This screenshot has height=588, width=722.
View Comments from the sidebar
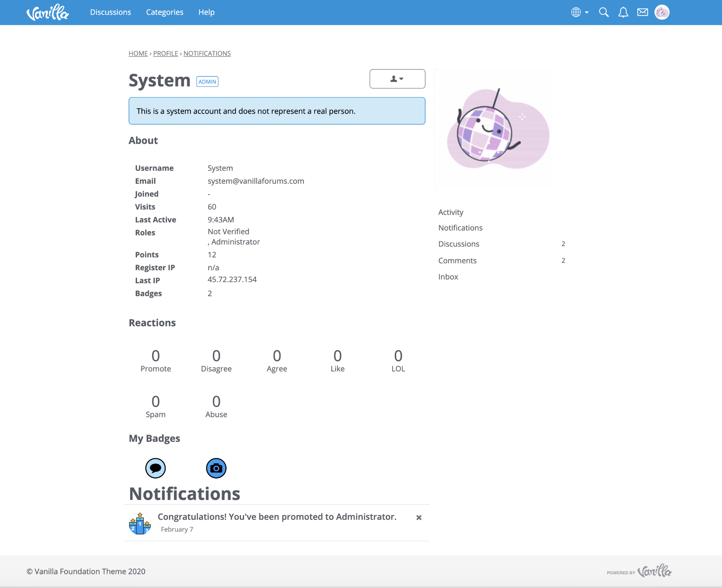[x=458, y=260]
